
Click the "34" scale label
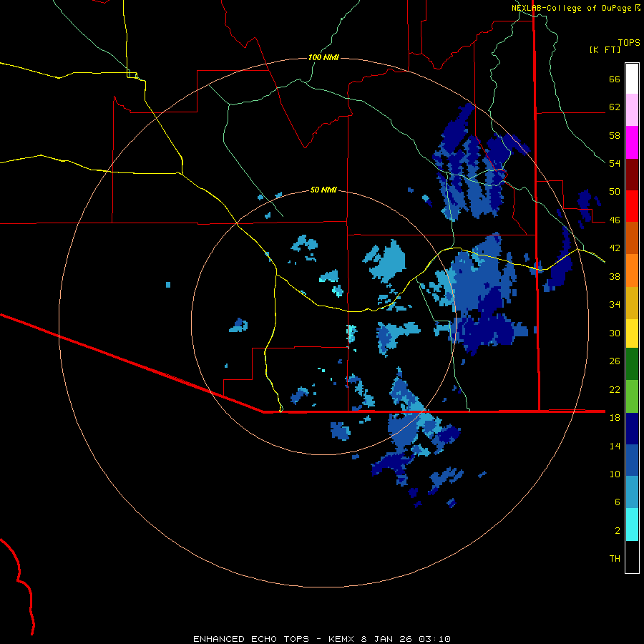point(615,305)
